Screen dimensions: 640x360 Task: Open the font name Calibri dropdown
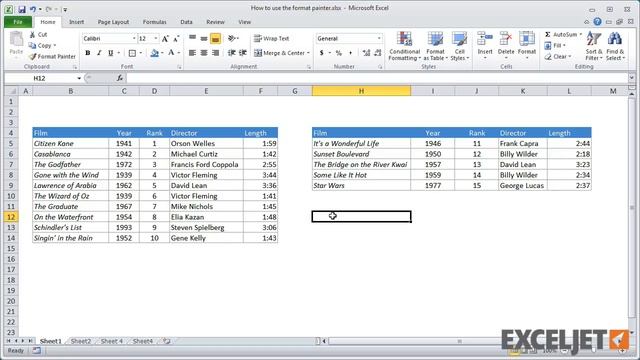pos(134,38)
